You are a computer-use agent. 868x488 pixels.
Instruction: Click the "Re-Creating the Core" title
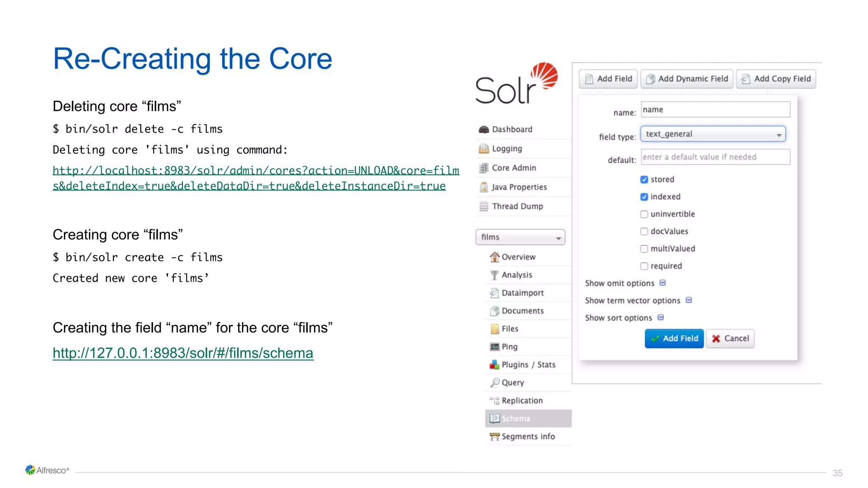point(192,59)
